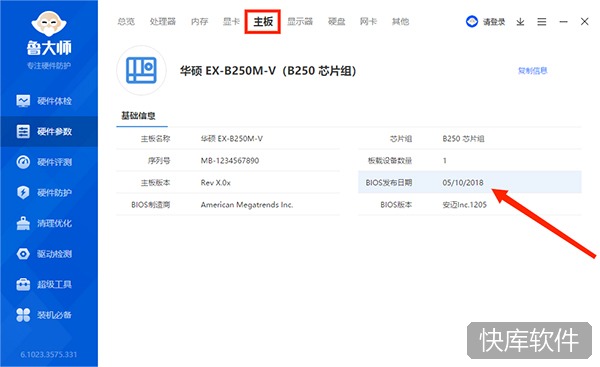This screenshot has width=600, height=367.
Task: Click serial number MB-1234567890
Action: click(230, 161)
